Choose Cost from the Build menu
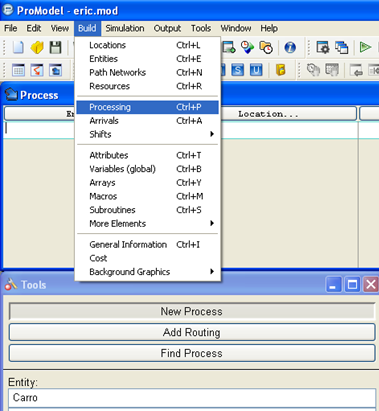 tap(147, 258)
